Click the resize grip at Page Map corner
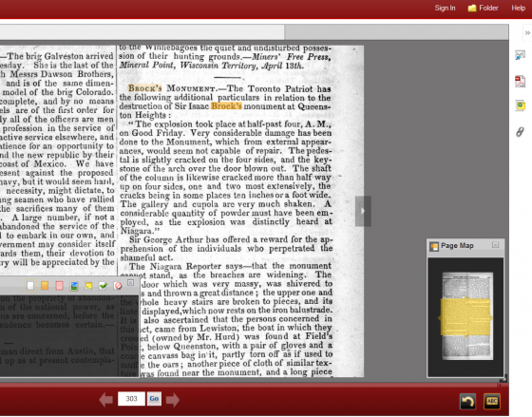This screenshot has height=417, width=532. (x=504, y=378)
